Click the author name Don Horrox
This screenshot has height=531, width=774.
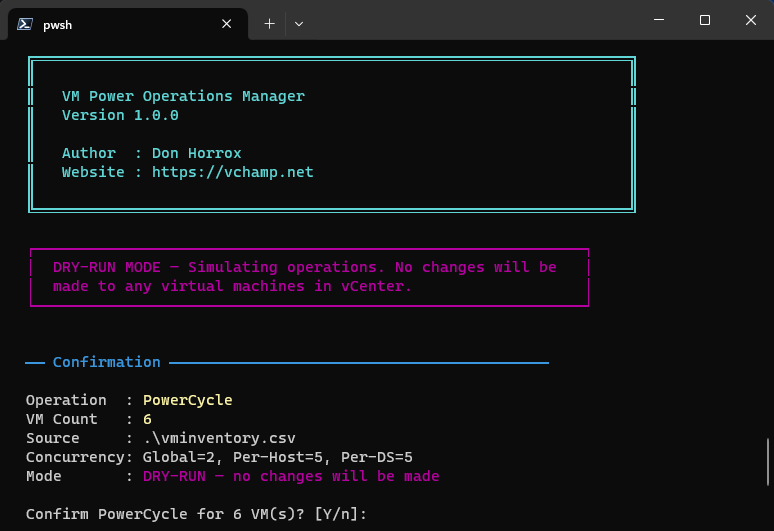click(197, 153)
